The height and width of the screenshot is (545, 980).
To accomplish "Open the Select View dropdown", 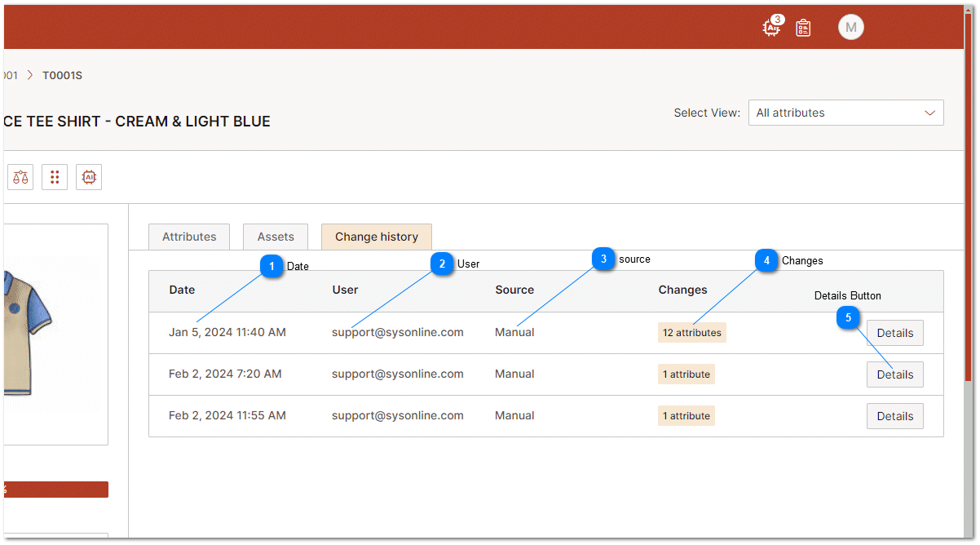I will 845,113.
